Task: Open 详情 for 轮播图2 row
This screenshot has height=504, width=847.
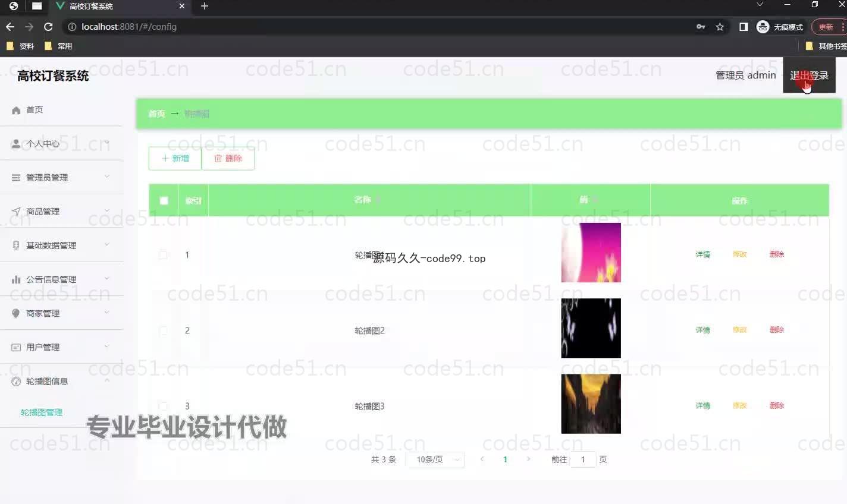Action: [703, 330]
